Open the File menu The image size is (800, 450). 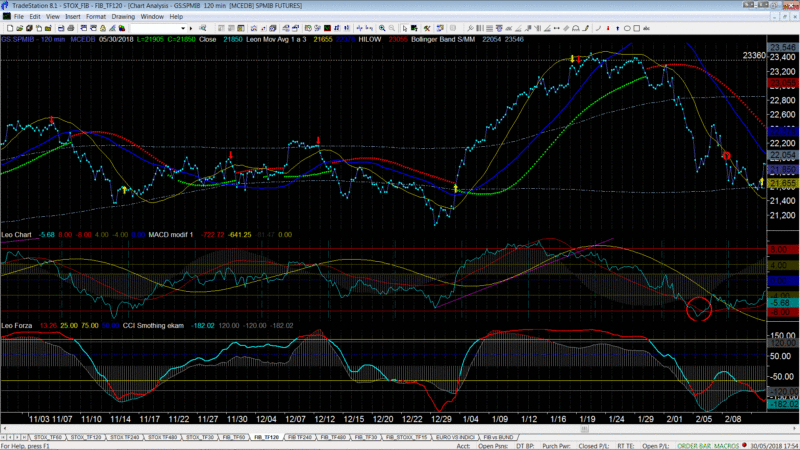pos(19,17)
